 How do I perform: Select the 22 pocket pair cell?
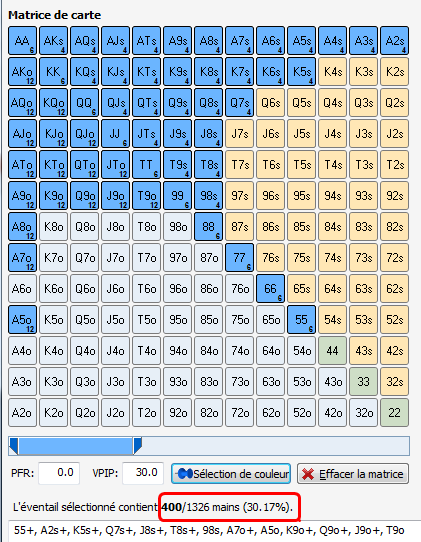tap(394, 413)
